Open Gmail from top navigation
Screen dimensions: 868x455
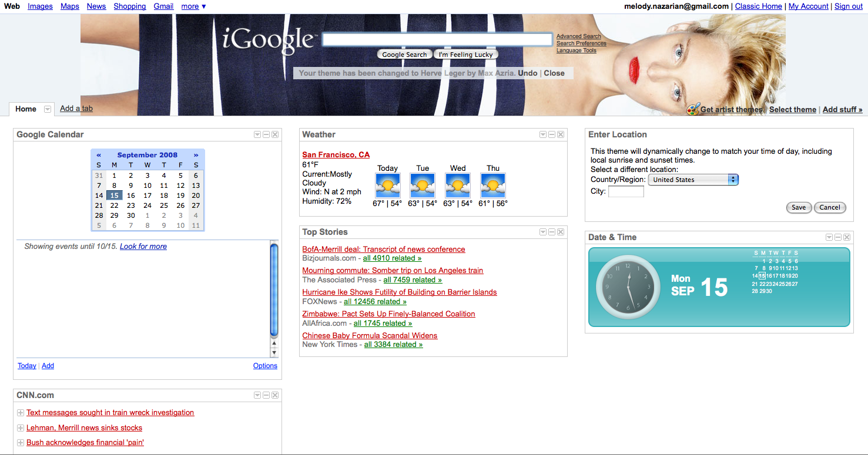coord(163,6)
